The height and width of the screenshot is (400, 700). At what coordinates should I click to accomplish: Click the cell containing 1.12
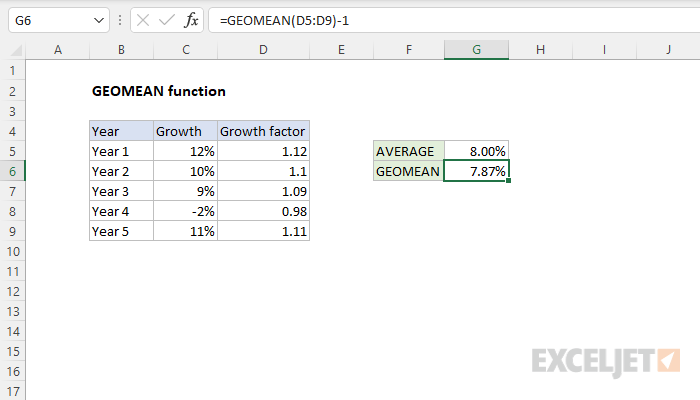263,151
